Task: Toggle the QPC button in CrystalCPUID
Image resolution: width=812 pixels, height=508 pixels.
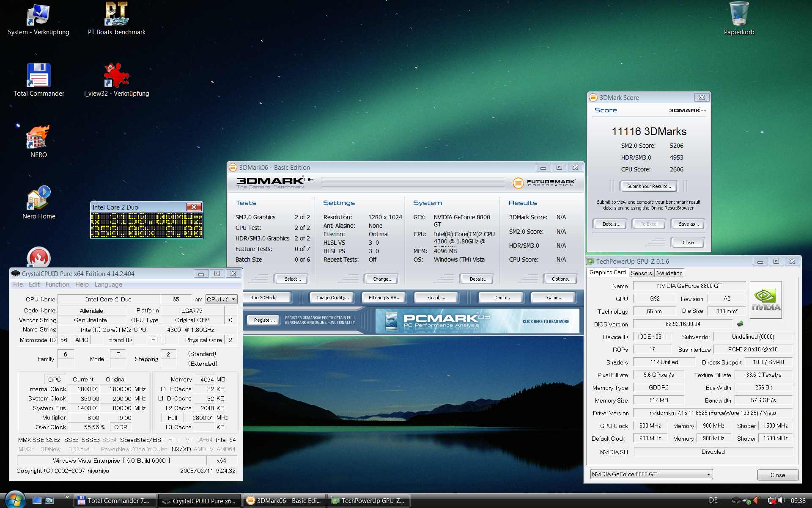Action: coord(55,379)
